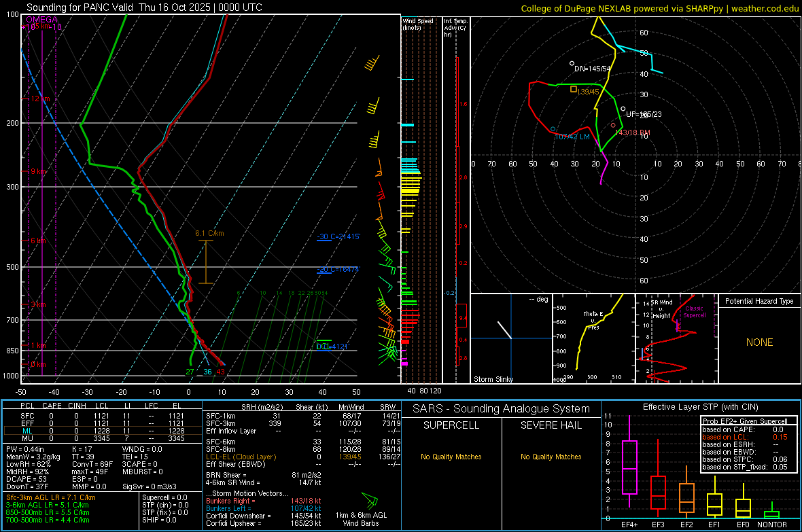Click the red 'based on LCL: 0.15' line
Image resolution: width=802 pixels, height=532 pixels.
pyautogui.click(x=745, y=437)
